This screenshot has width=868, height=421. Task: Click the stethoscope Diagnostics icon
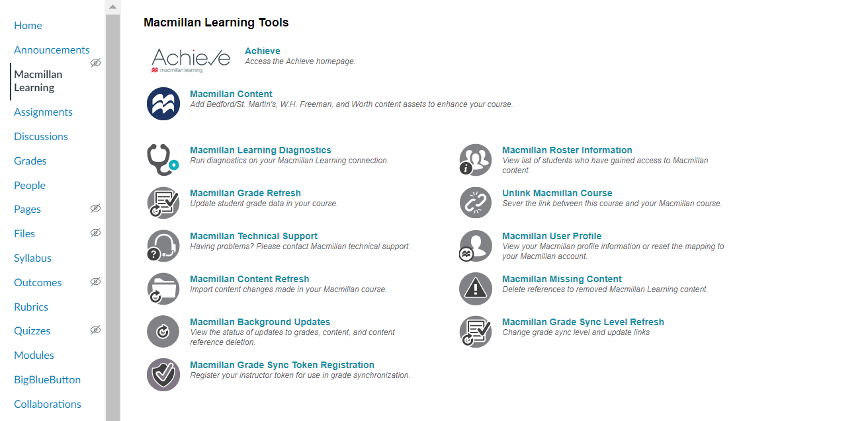point(160,159)
